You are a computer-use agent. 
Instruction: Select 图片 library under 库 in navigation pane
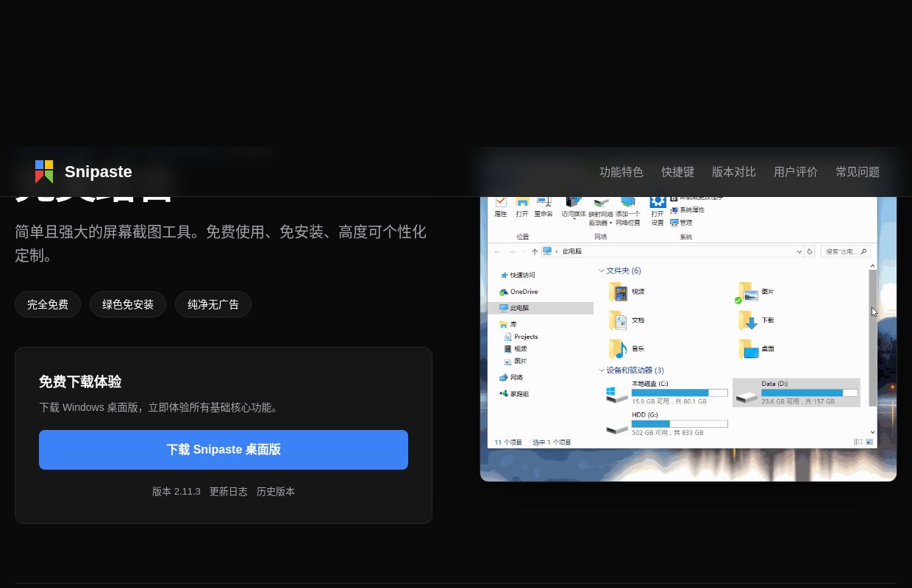(x=516, y=362)
